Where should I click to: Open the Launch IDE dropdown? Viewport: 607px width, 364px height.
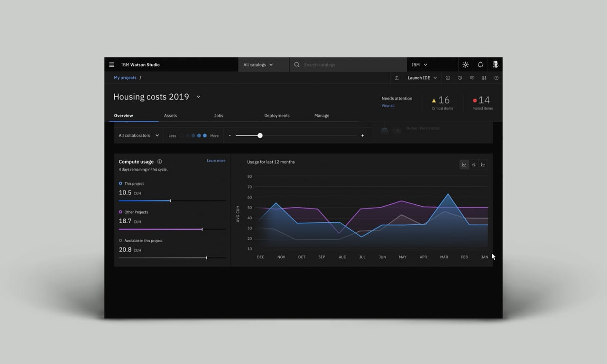[422, 78]
